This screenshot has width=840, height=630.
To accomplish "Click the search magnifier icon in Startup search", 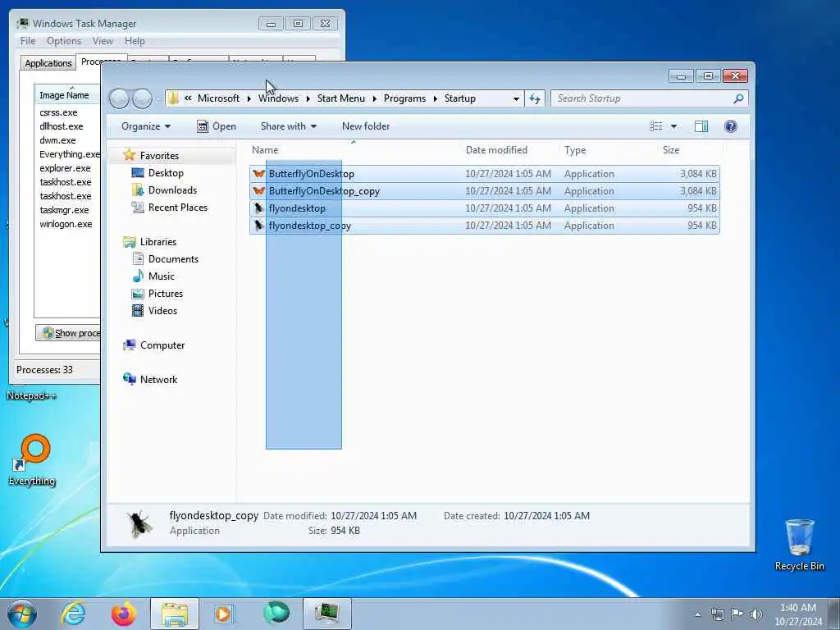I will click(738, 98).
